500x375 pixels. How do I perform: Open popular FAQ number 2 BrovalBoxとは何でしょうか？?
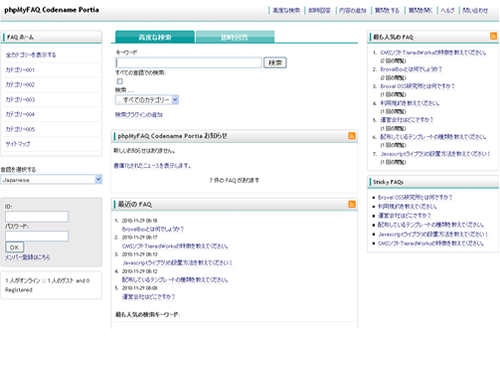click(x=411, y=69)
